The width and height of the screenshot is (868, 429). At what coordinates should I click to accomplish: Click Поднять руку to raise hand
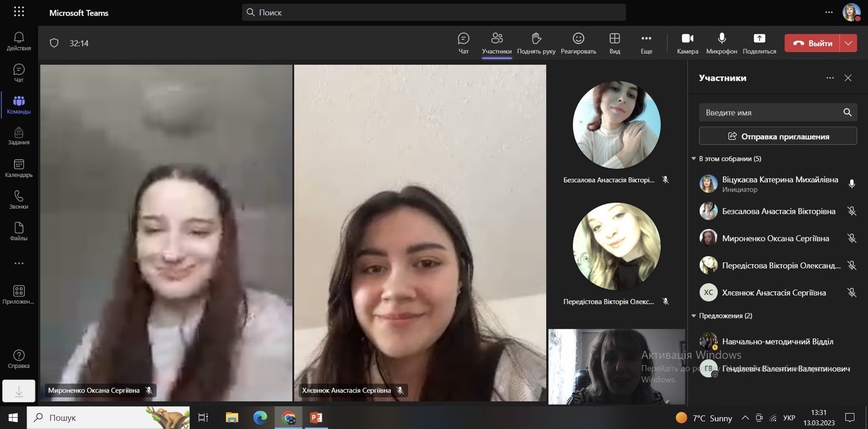pos(536,43)
